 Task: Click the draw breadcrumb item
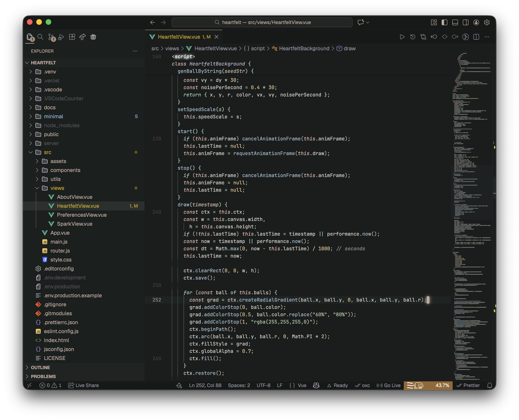pos(346,48)
